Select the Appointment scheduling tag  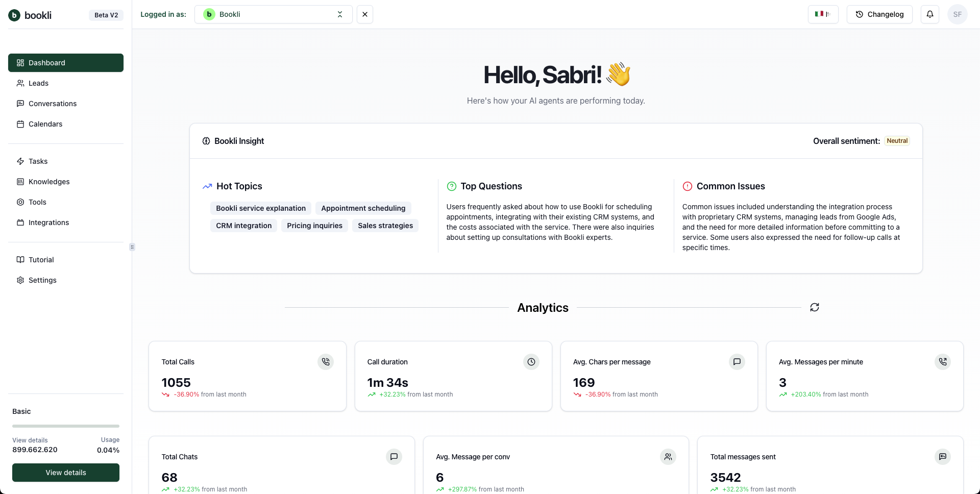pos(363,208)
